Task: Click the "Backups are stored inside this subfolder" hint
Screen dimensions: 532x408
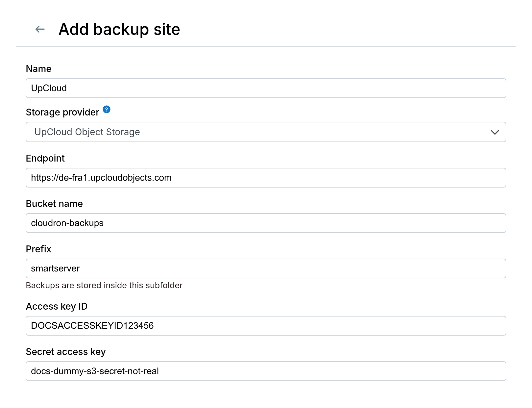Action: [x=104, y=285]
